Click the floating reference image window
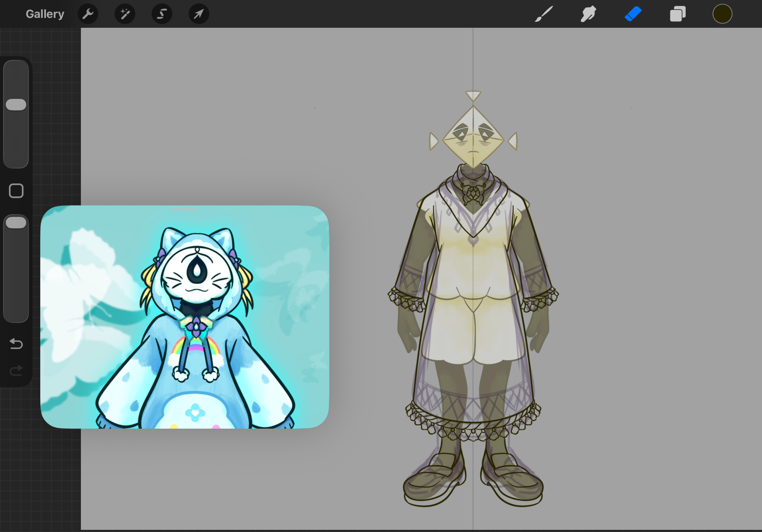Screen dimensions: 762x532 tap(184, 316)
